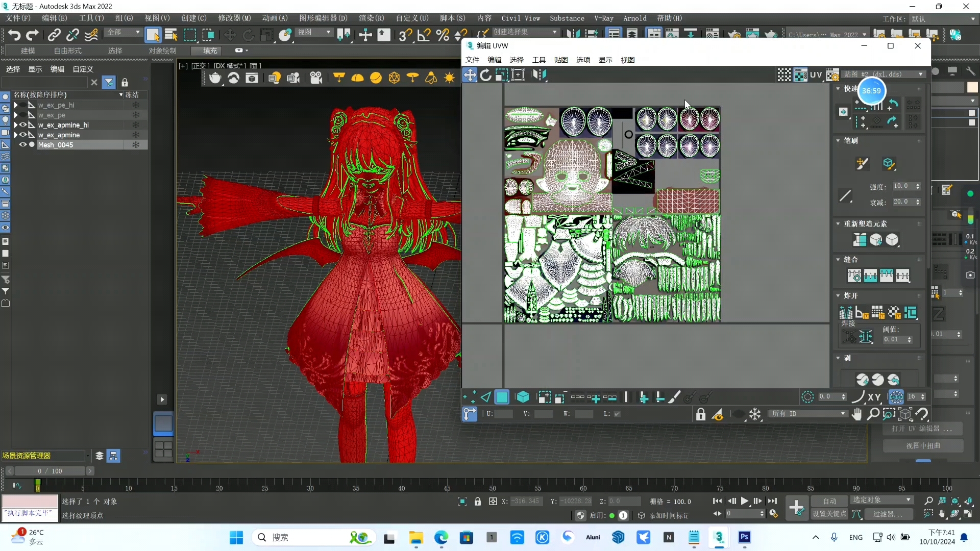980x551 pixels.
Task: Enable Vertex sub-object mode in Edit UVW
Action: pos(470,397)
